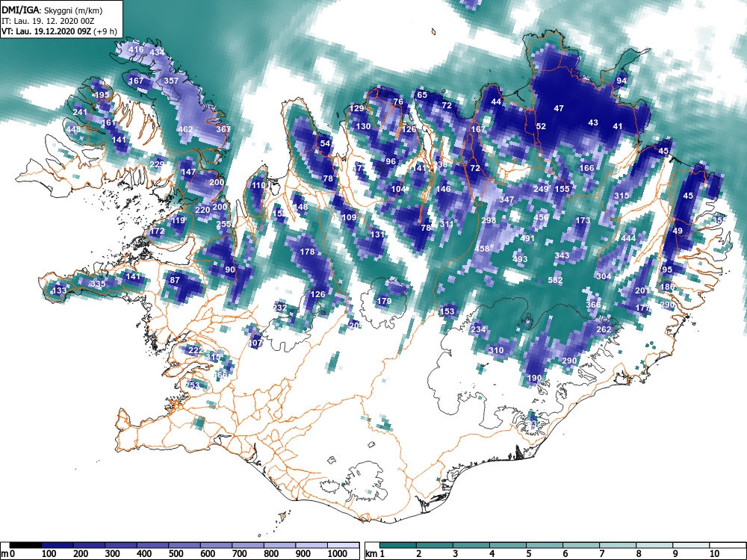The height and width of the screenshot is (560, 747).
Task: Click the visibility value 52
Action: point(541,126)
